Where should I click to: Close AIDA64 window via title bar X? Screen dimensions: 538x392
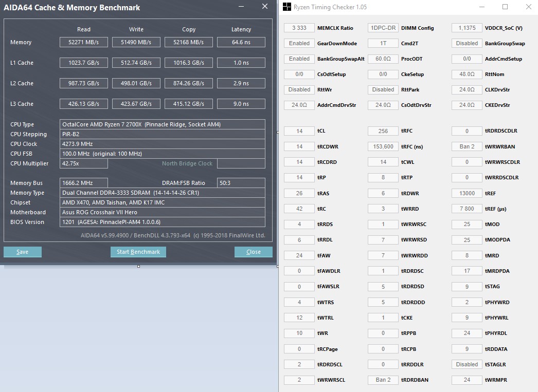pos(265,7)
